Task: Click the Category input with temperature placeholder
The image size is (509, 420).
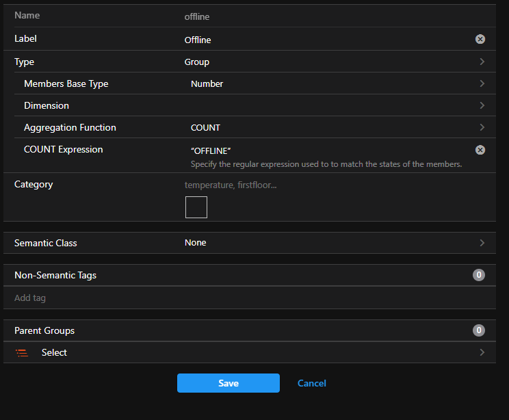Action: pos(337,185)
